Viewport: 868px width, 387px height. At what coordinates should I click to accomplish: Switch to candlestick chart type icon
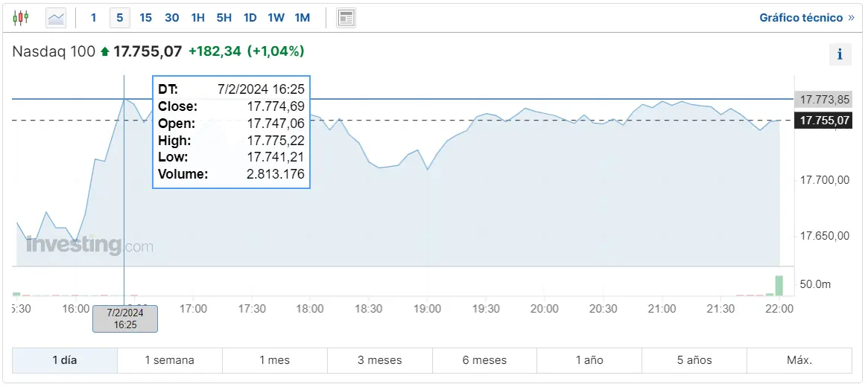(20, 18)
